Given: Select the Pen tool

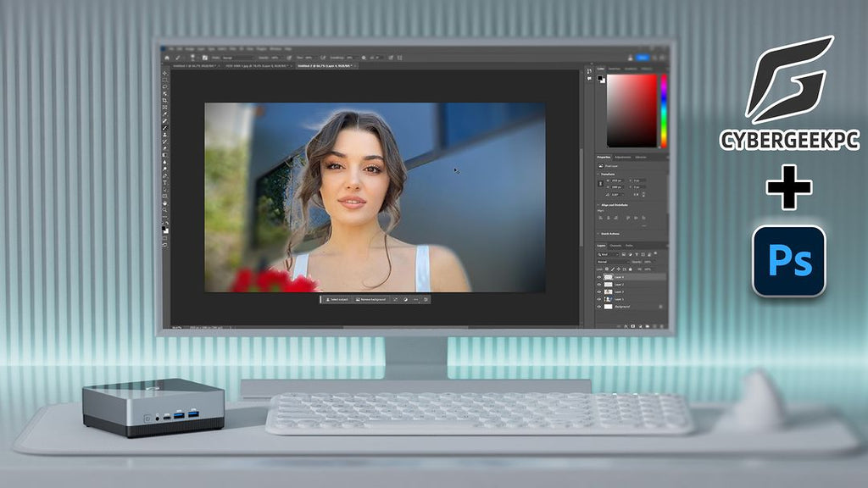Looking at the screenshot, I should (x=165, y=175).
